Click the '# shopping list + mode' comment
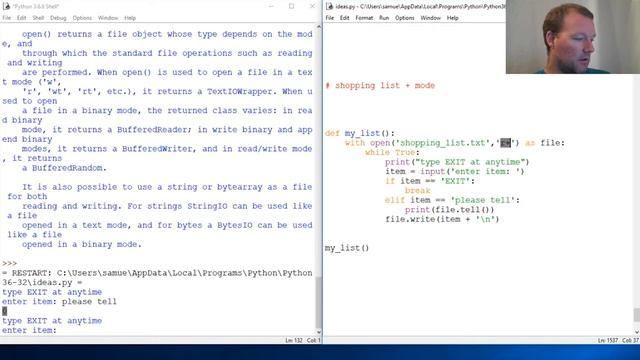Screen dimensions: 640x360 pos(380,85)
